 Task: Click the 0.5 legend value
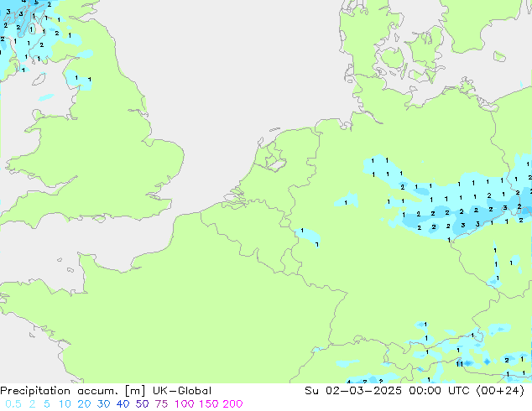(x=13, y=404)
